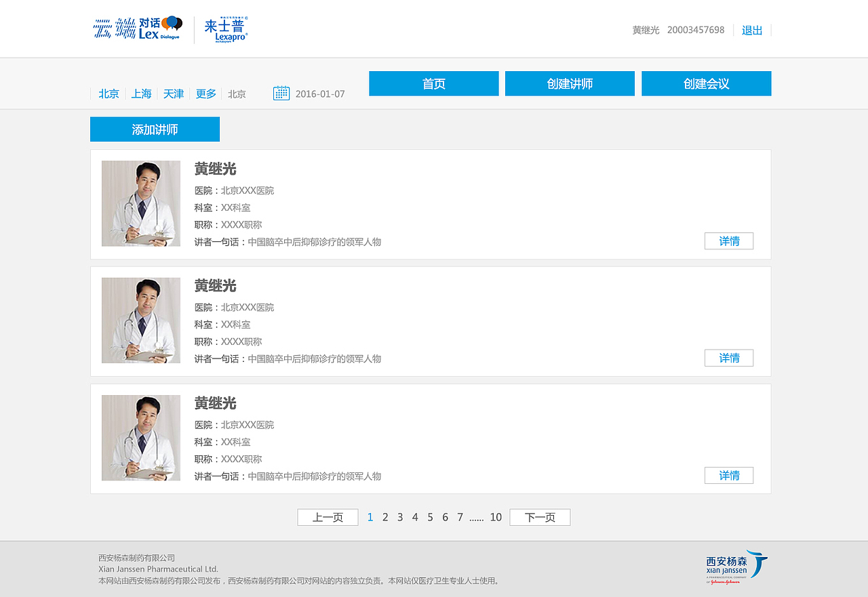868x597 pixels.
Task: Select the 天津 city filter
Action: coord(173,94)
